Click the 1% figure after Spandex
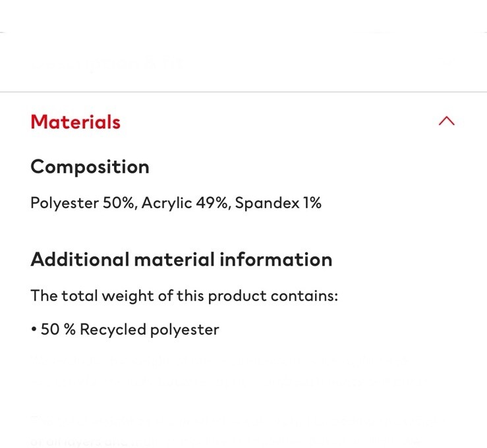 [x=312, y=203]
